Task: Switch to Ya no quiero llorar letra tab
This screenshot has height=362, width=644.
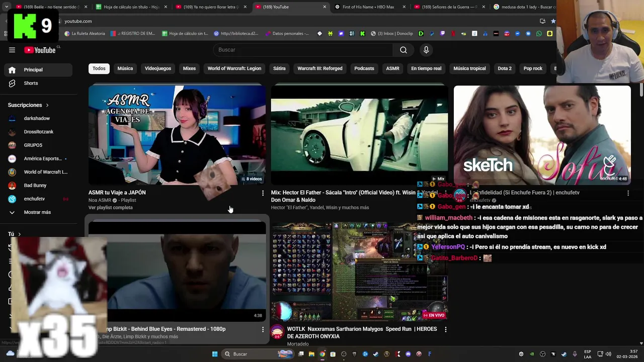Action: 210,7
